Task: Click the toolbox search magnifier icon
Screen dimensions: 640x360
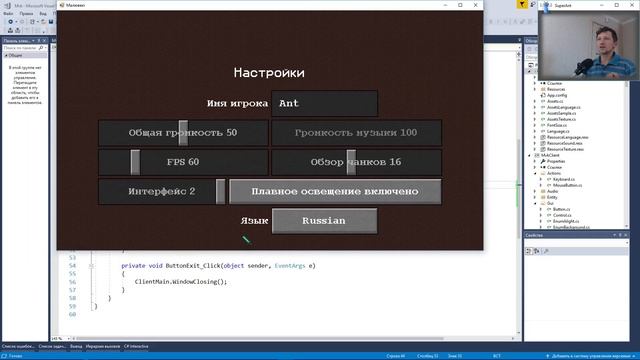Action: point(41,48)
